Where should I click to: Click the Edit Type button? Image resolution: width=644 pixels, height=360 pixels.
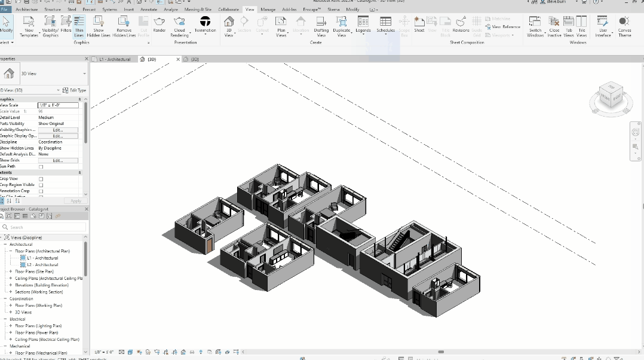click(x=74, y=90)
